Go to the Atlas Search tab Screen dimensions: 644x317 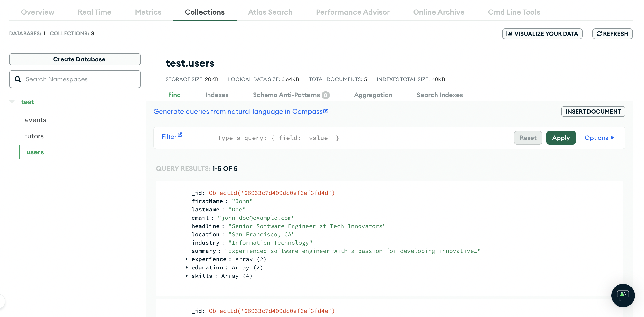270,12
